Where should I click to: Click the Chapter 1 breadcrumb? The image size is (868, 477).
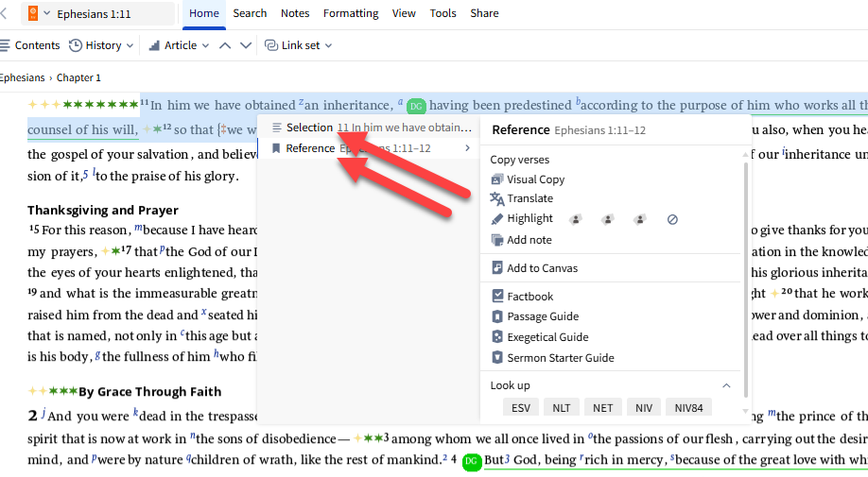point(78,77)
